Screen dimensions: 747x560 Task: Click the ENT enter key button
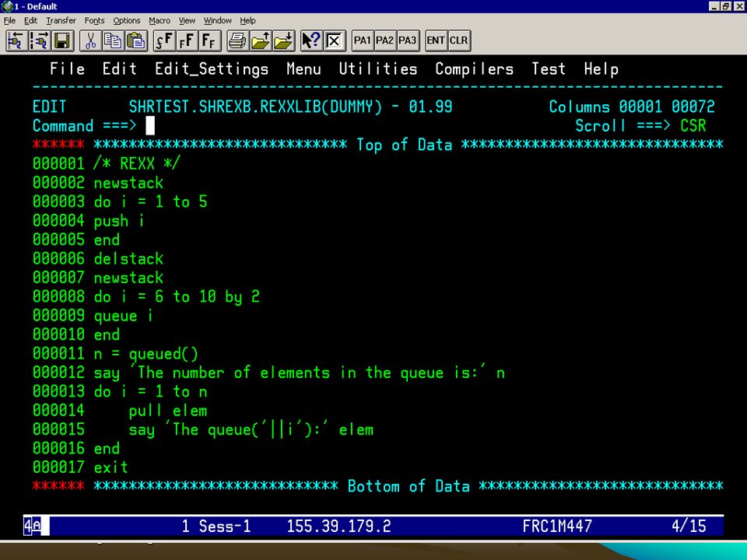pos(436,40)
